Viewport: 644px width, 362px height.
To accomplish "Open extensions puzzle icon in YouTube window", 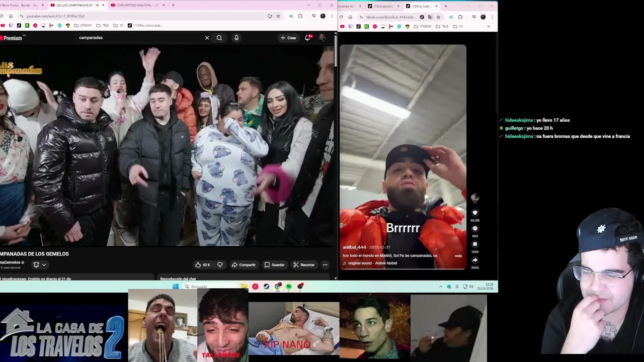I will (300, 16).
